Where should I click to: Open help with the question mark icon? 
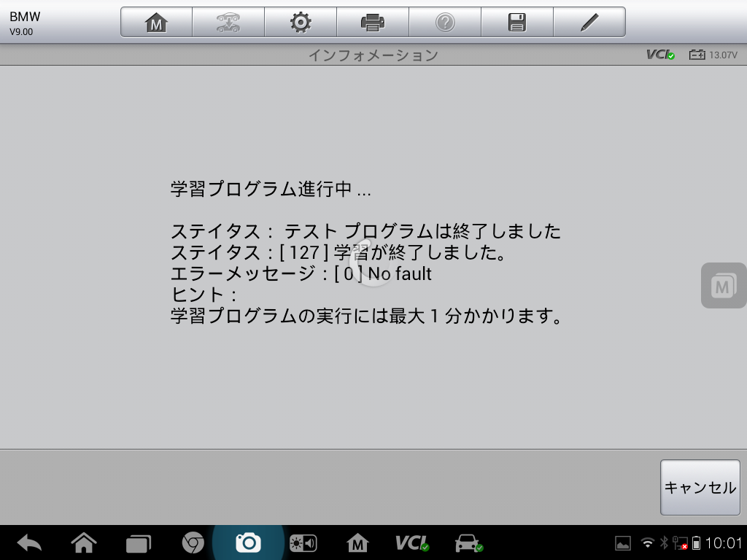click(444, 23)
